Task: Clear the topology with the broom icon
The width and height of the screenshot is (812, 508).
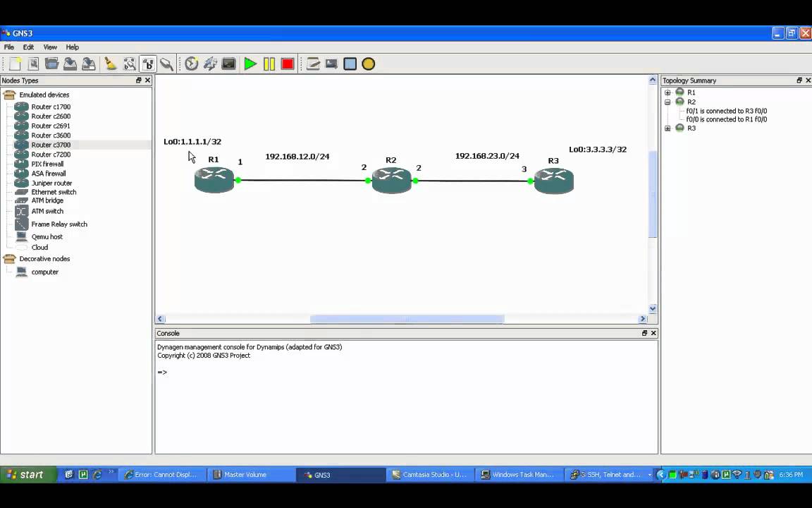Action: pyautogui.click(x=110, y=64)
